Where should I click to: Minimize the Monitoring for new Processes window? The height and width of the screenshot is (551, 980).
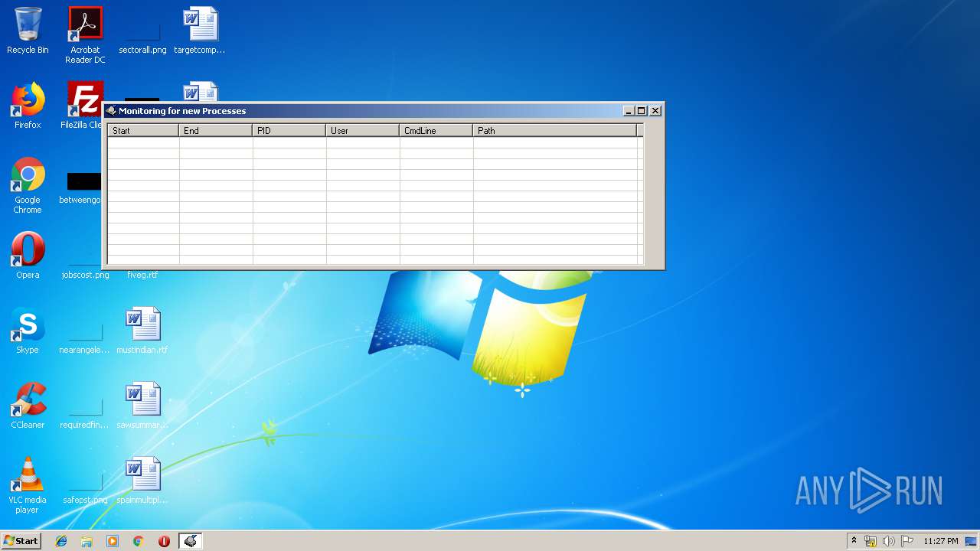coord(629,111)
